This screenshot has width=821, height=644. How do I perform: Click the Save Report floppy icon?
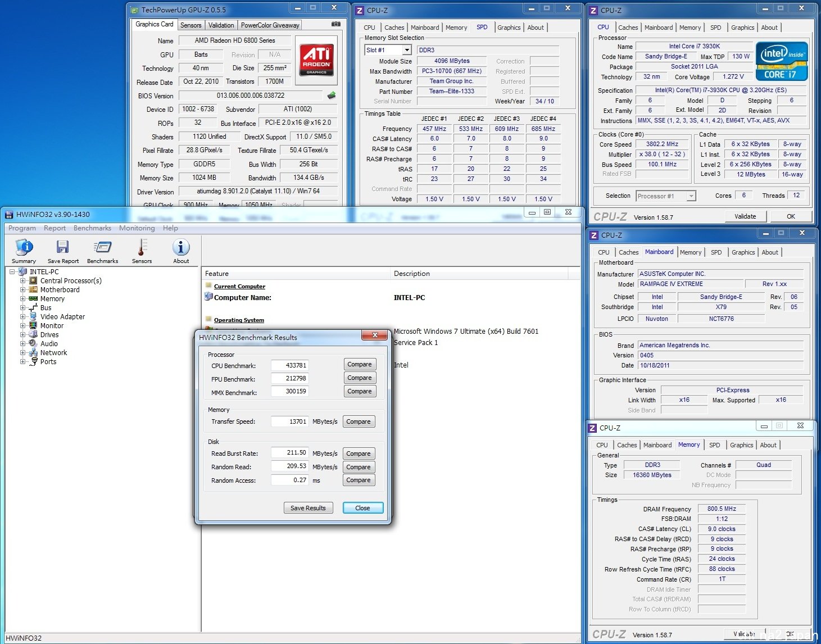click(x=63, y=248)
